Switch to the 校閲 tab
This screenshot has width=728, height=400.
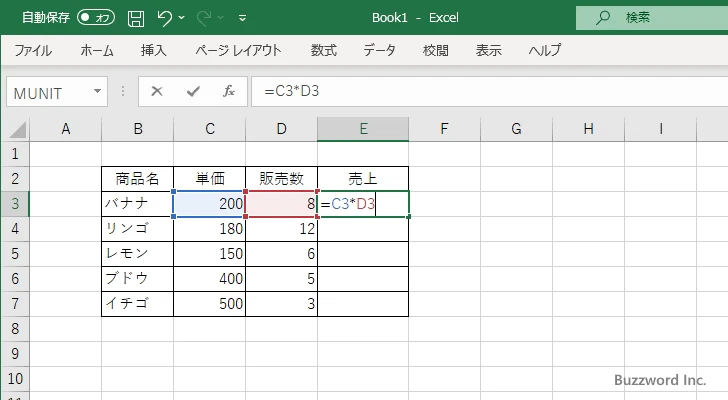[x=436, y=50]
